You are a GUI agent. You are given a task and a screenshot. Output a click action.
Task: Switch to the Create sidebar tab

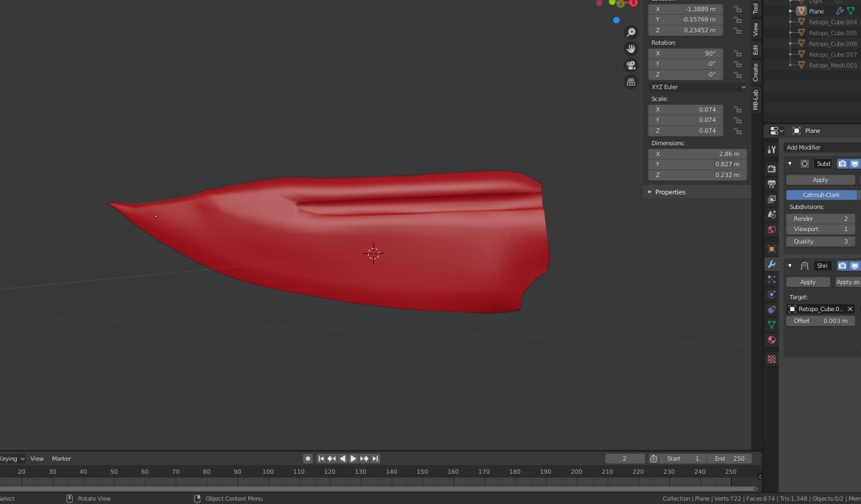tap(755, 73)
